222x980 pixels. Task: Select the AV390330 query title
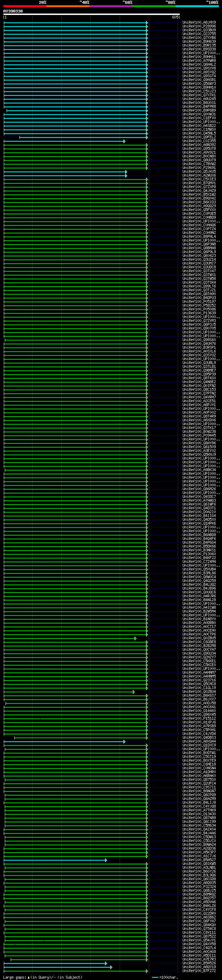[13, 11]
